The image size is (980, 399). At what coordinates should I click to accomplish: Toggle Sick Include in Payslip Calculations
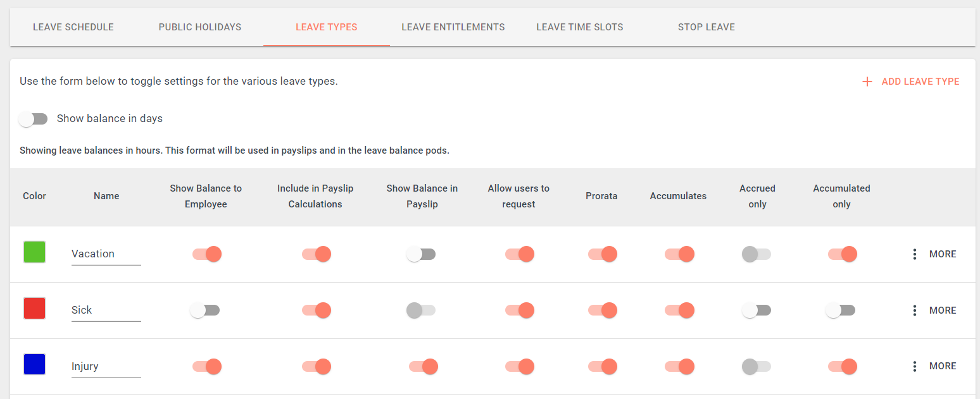click(316, 310)
